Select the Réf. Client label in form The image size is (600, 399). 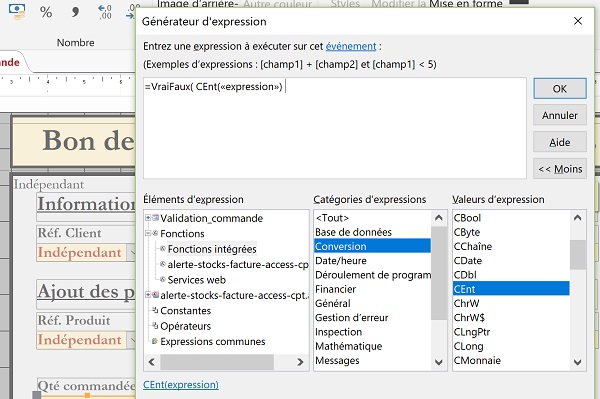[x=69, y=233]
